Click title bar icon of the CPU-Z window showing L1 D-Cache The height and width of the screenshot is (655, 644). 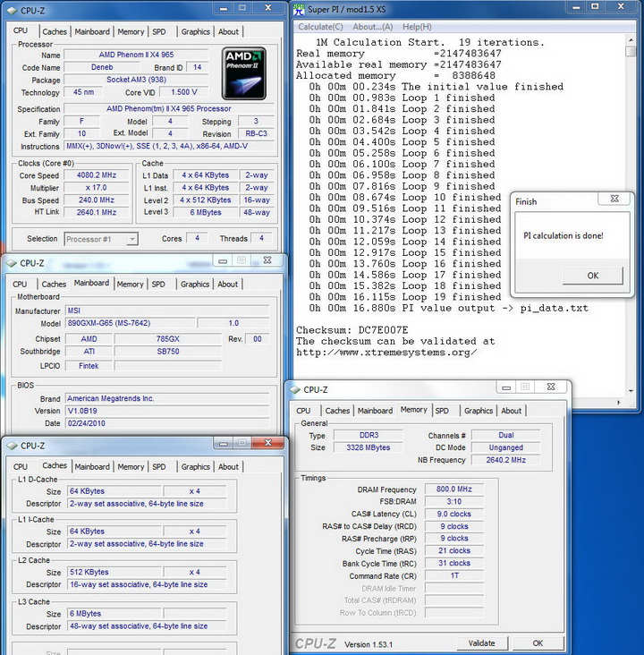pos(12,446)
